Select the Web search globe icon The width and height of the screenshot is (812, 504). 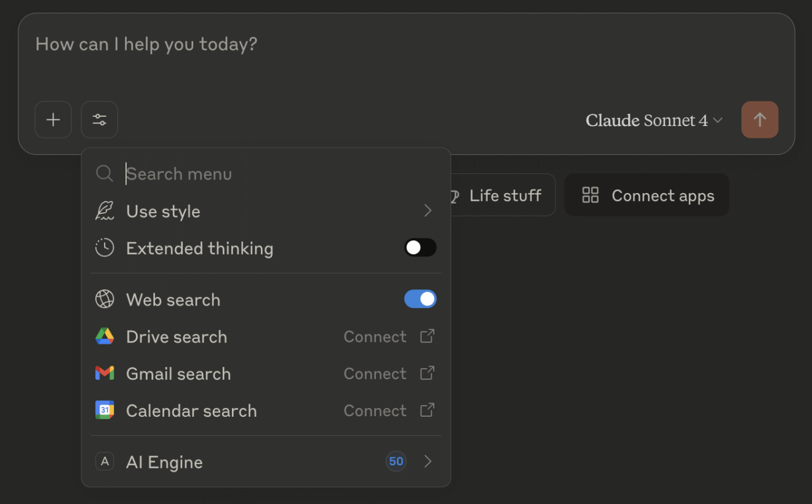[x=105, y=299]
